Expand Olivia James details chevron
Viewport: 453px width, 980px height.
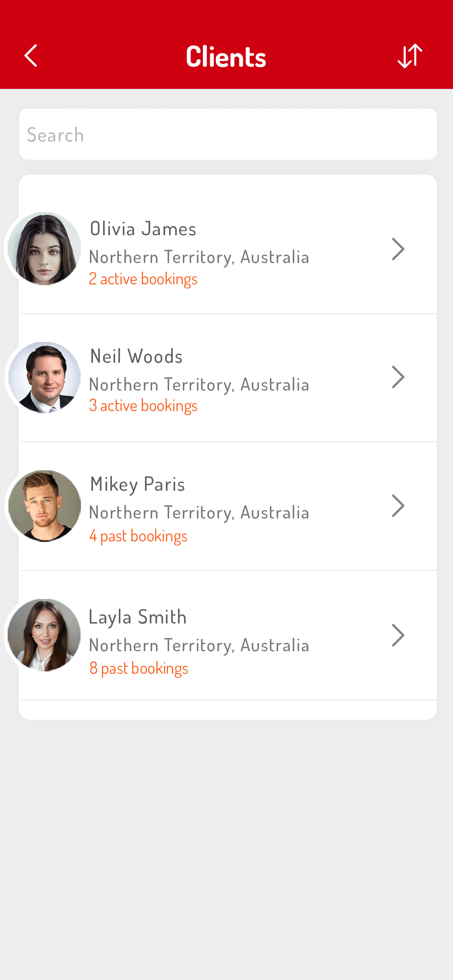(x=398, y=249)
